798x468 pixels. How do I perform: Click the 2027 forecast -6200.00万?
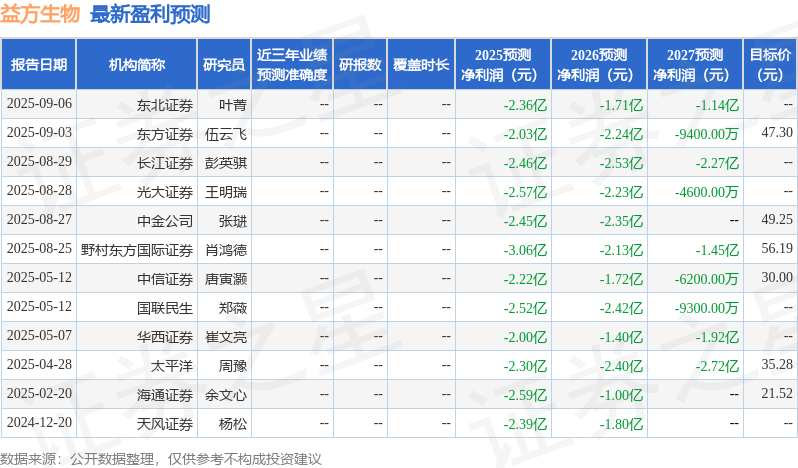(x=706, y=279)
